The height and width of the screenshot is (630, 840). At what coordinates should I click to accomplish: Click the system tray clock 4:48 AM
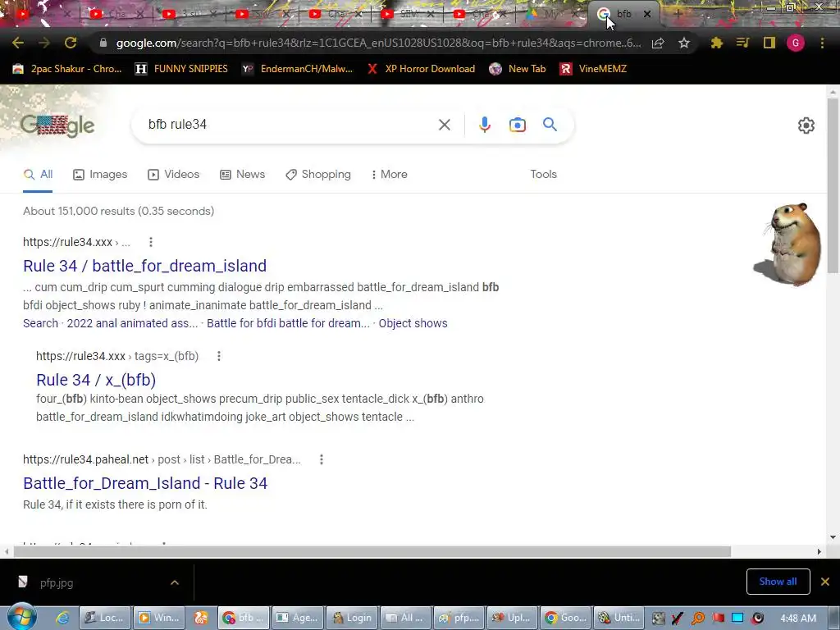tap(798, 619)
